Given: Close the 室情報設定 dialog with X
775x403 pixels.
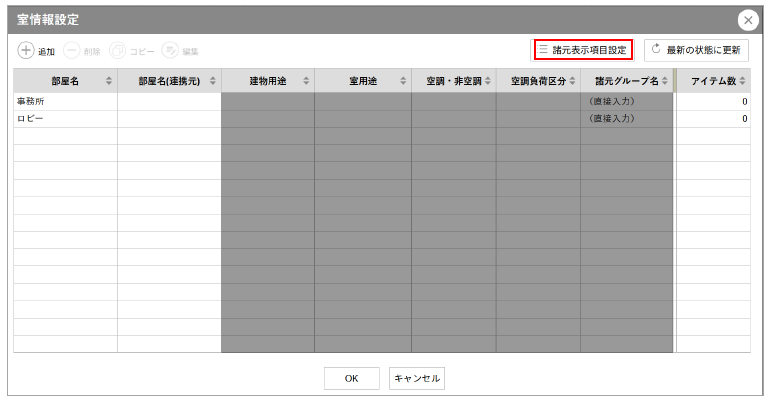Looking at the screenshot, I should coord(748,20).
